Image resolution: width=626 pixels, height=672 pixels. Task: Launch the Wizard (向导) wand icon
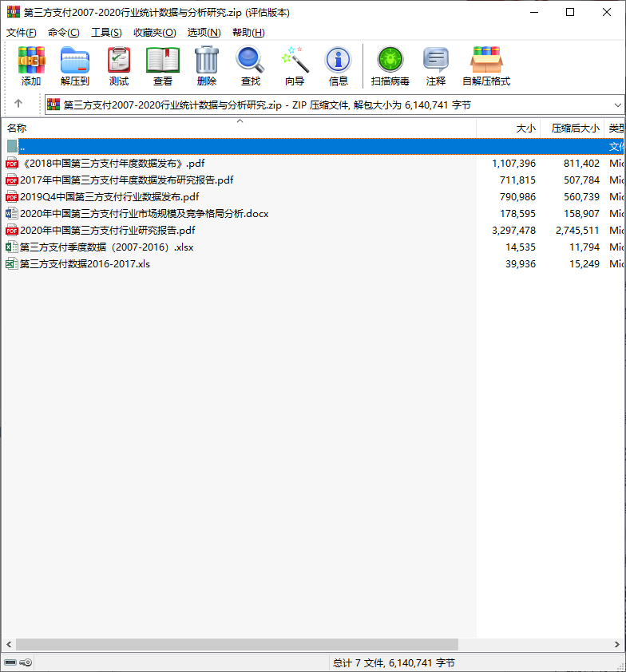[x=295, y=66]
